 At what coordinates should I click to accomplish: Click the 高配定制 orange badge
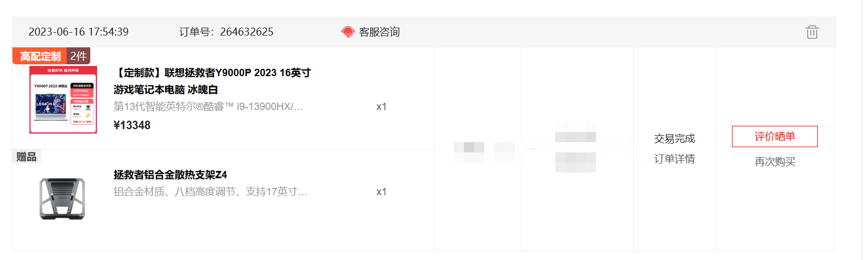coord(40,56)
